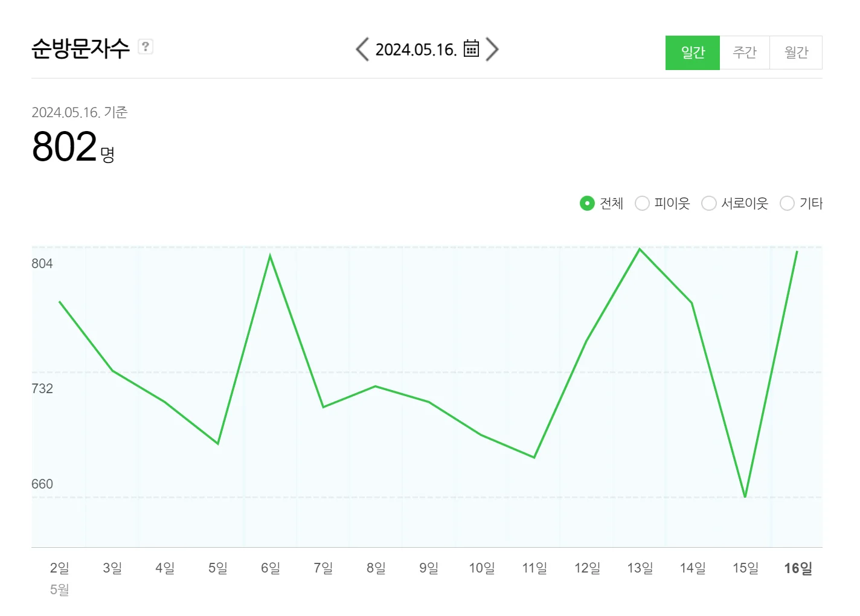
Task: Click the 13일 peak point on the chart
Action: tap(640, 249)
